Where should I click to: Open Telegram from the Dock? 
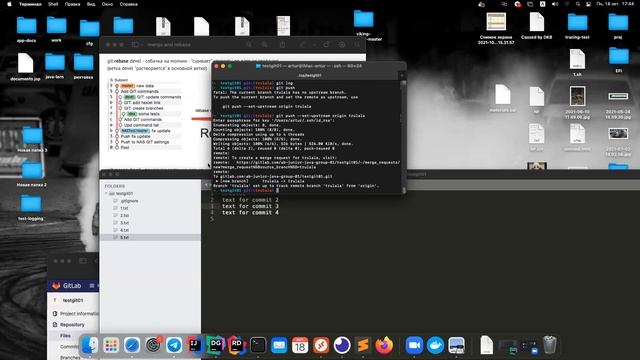click(174, 345)
